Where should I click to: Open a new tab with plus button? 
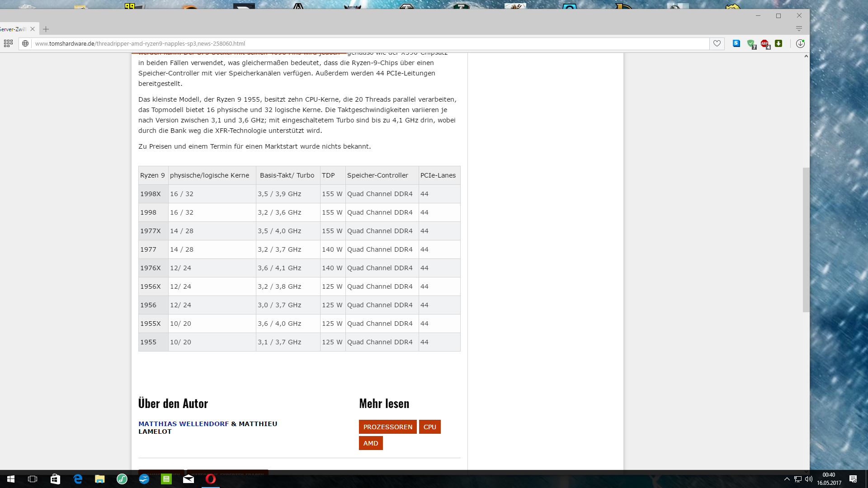click(x=46, y=29)
